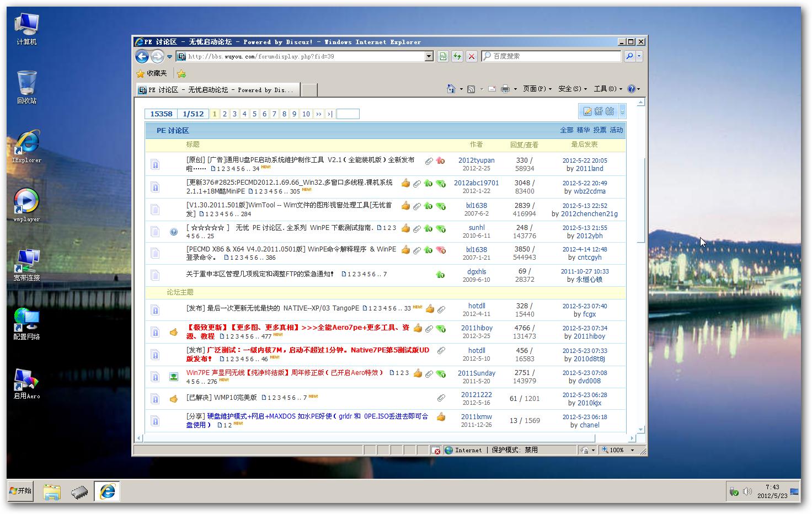Click image icon beside Win7PE 声显网无线 thread

[174, 377]
